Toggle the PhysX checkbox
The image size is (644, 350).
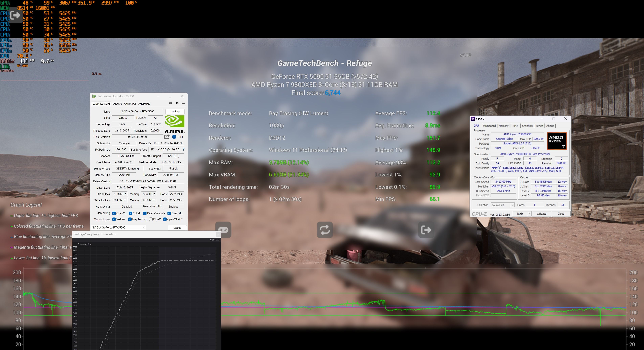[151, 219]
